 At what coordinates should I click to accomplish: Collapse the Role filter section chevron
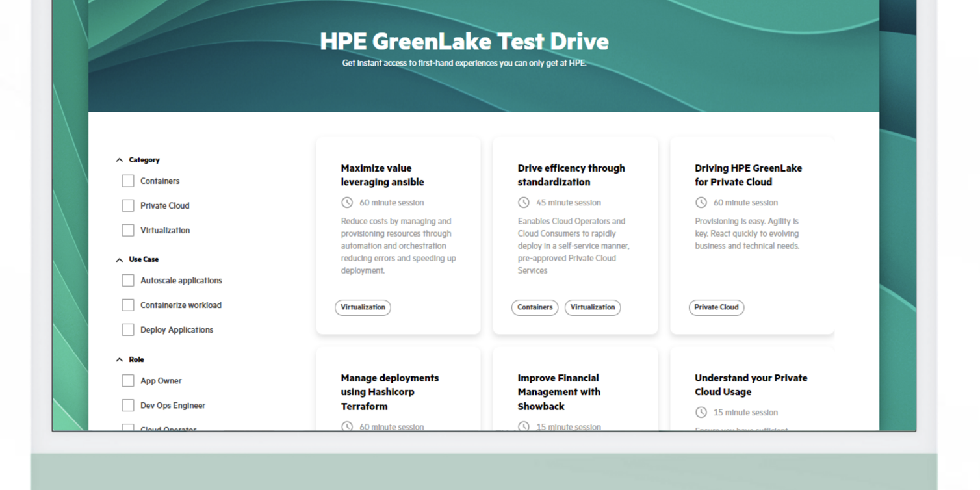pos(120,359)
